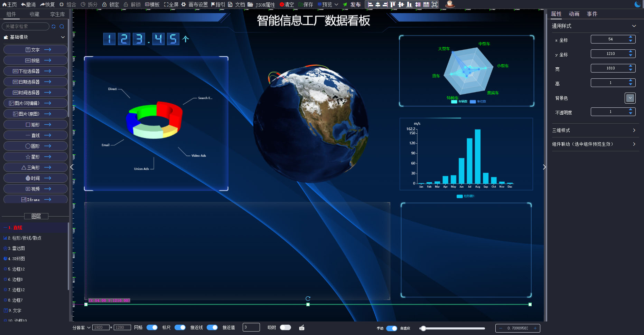This screenshot has width=644, height=335.
Task: Add a 视频 video component
Action: tap(35, 189)
